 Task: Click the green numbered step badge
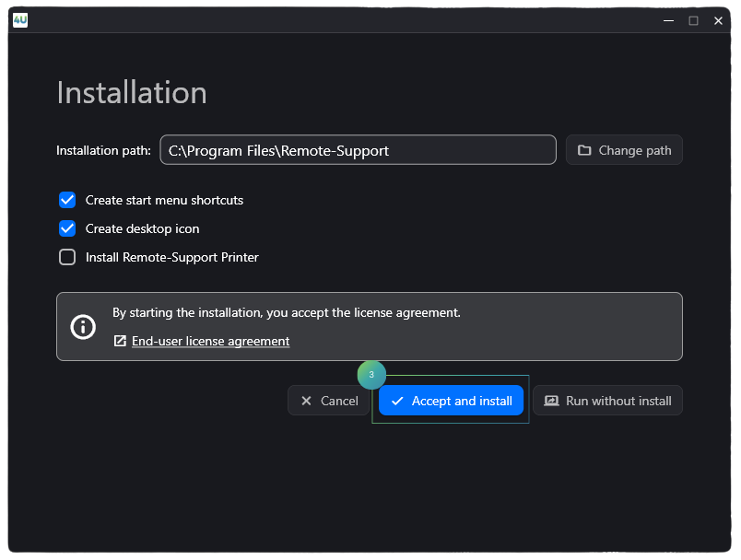(x=371, y=375)
